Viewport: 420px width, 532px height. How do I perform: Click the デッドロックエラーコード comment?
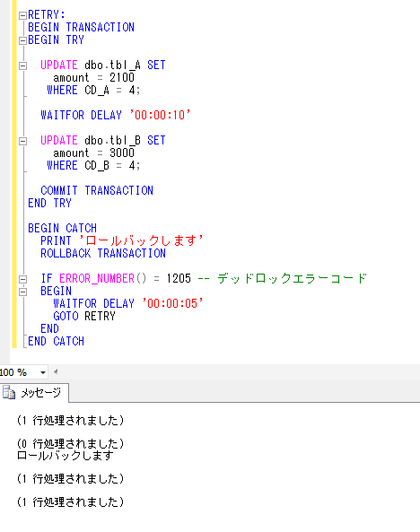[x=292, y=278]
